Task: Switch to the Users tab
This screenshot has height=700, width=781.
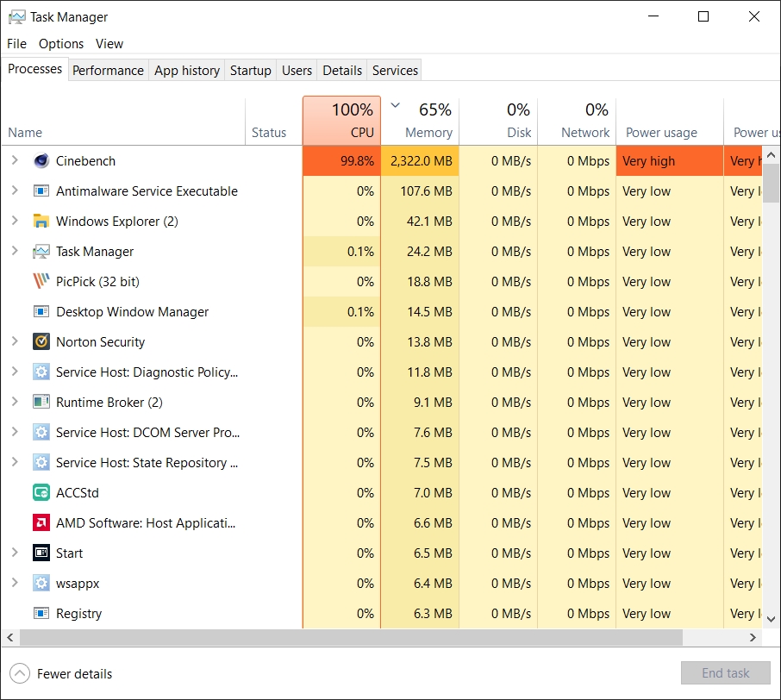Action: pos(297,70)
